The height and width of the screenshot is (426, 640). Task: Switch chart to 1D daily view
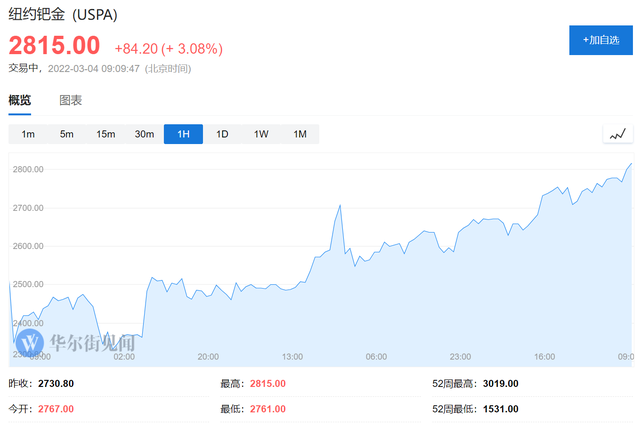coord(222,134)
